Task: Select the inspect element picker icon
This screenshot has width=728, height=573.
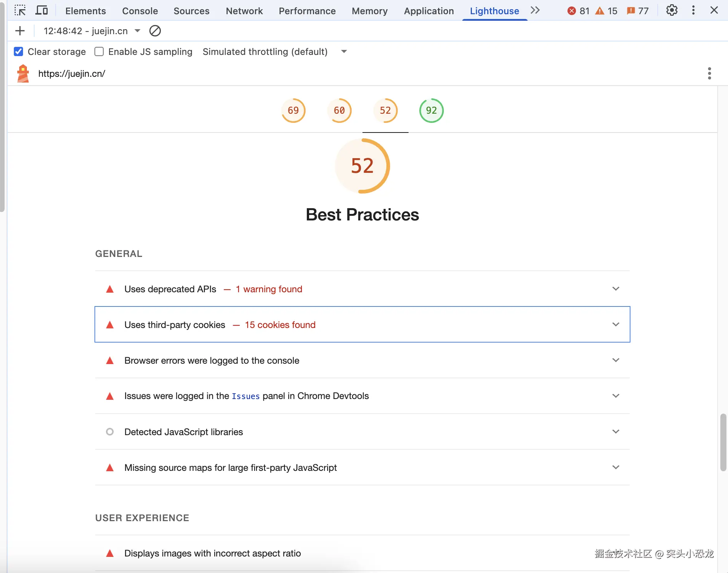Action: tap(20, 10)
